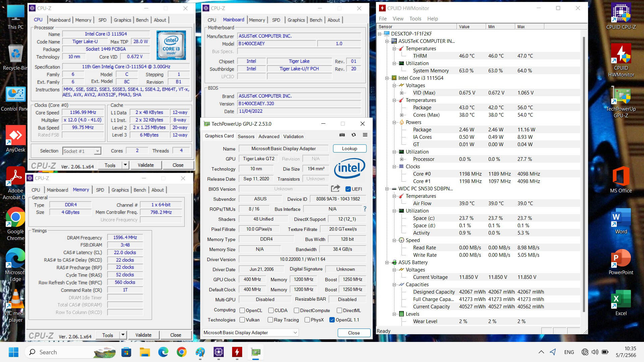The width and height of the screenshot is (644, 362).
Task: Expand the VID (Max) row
Action: point(402,93)
